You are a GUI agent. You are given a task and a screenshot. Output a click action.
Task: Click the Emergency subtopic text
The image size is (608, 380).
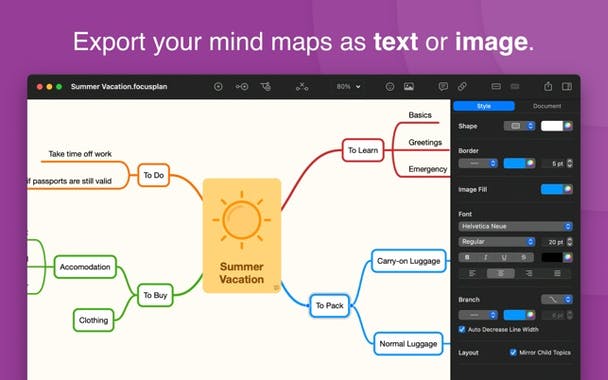(x=428, y=169)
